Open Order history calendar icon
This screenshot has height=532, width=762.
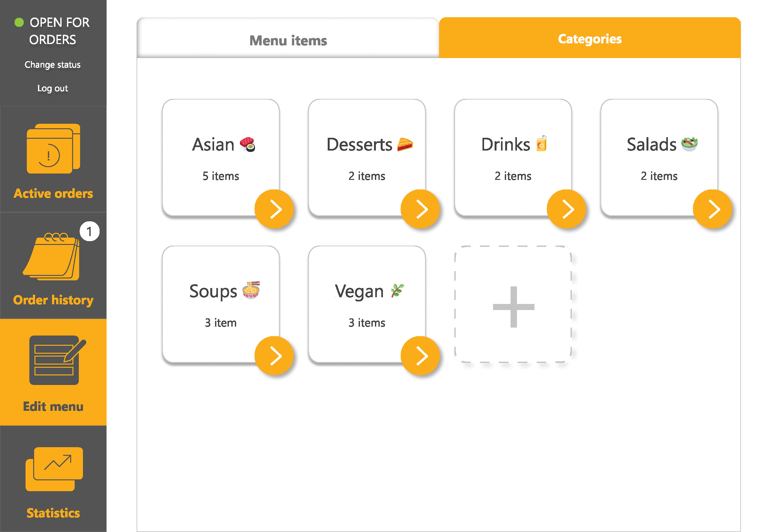51,256
